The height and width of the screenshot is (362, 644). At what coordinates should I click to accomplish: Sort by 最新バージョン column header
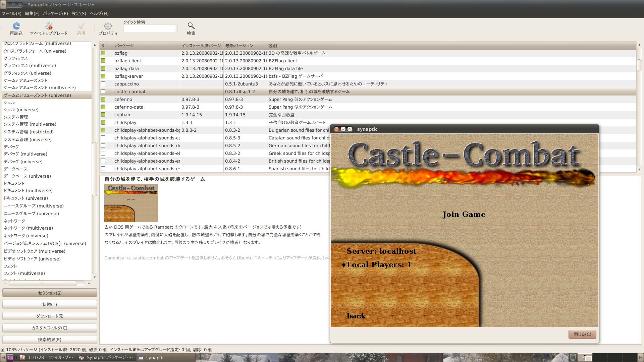[x=245, y=46]
